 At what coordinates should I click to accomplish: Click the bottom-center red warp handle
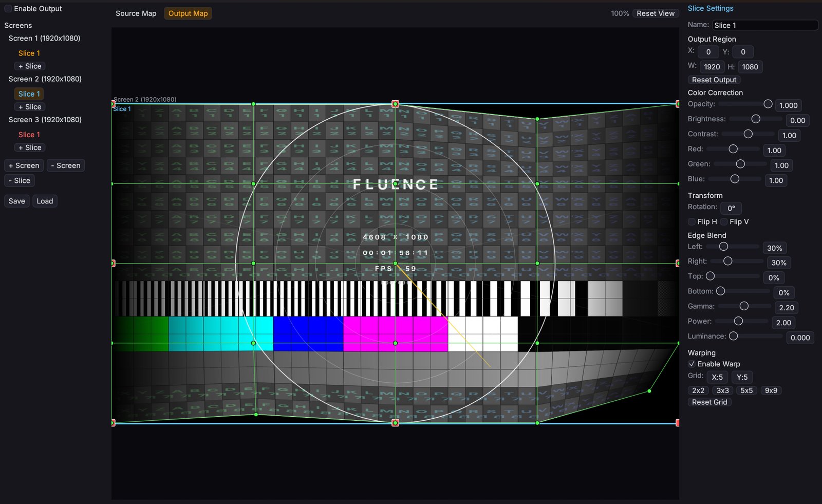[395, 423]
